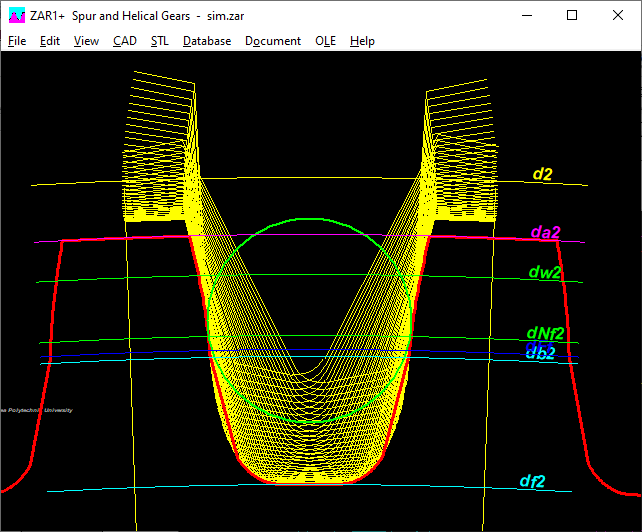The image size is (642, 532).
Task: Open the View menu
Action: (x=86, y=41)
